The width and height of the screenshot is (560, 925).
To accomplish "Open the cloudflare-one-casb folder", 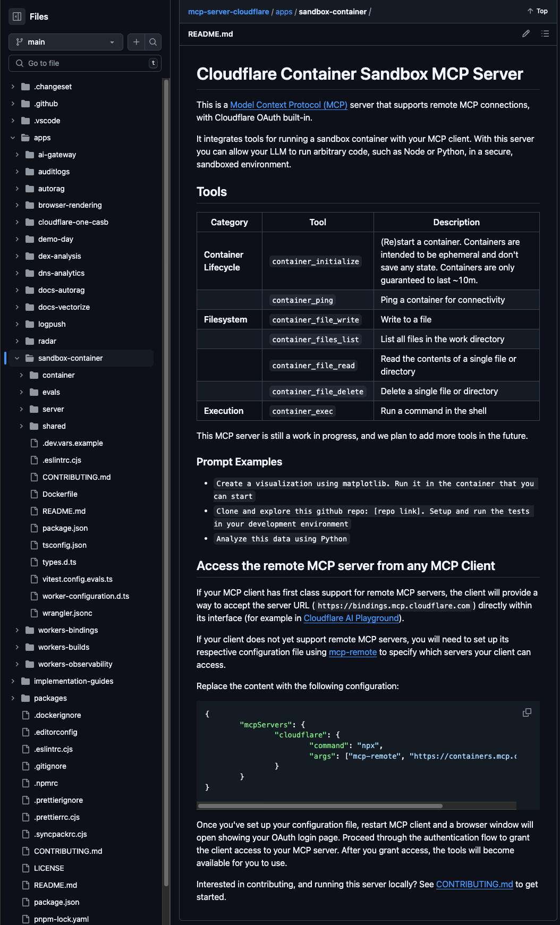I will (73, 222).
